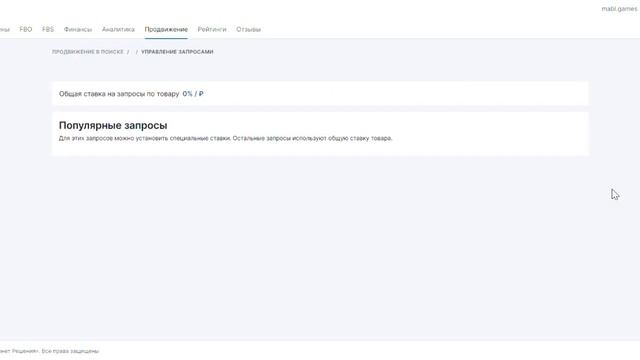Click the Управление запросами breadcrumb
This screenshot has height=360, width=640.
coord(177,52)
